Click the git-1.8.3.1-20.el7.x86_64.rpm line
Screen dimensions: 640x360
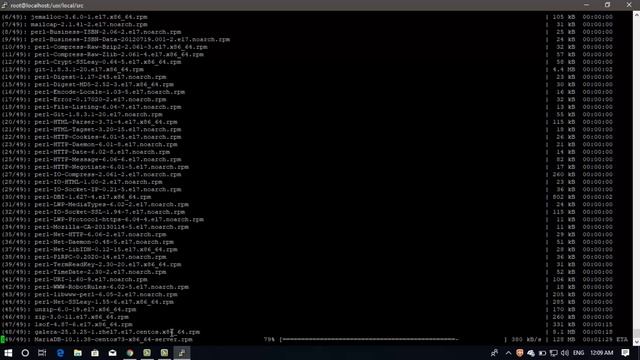pos(72,69)
